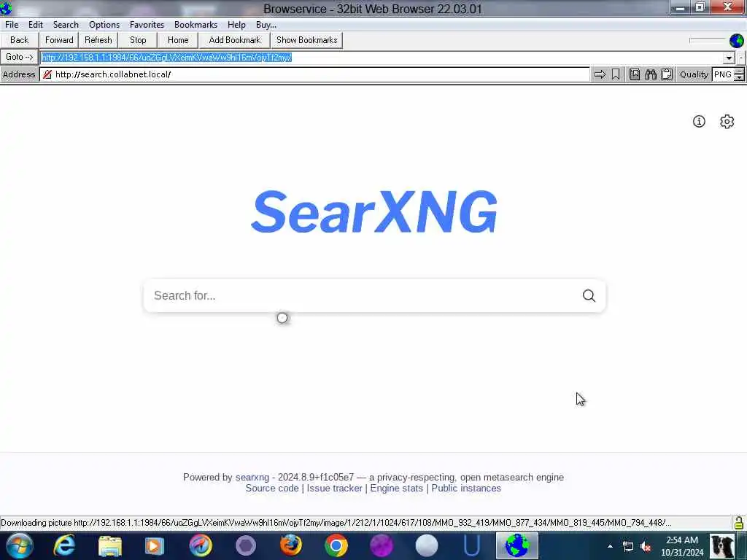Expand the Goto URL history dropdown arrow
Screen dimensions: 747x560
729,58
